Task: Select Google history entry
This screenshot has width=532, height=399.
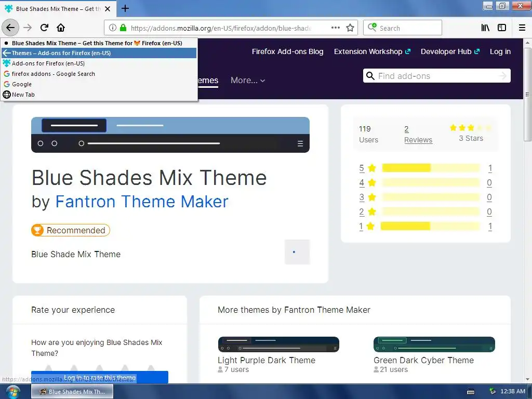Action: (99, 84)
